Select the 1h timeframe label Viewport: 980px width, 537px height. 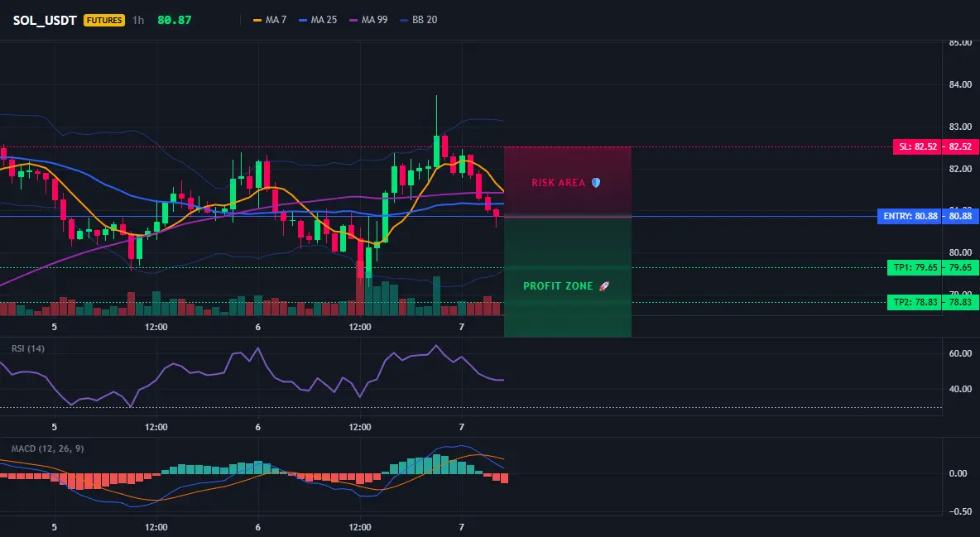point(138,20)
